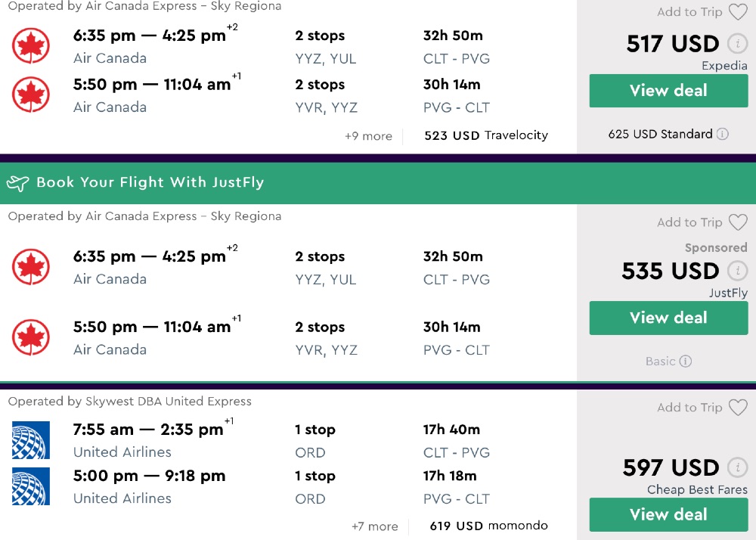Click the Air Canada logo on the 6:35 pm Expedia flight
Screen dimensions: 756x540
pyautogui.click(x=31, y=46)
